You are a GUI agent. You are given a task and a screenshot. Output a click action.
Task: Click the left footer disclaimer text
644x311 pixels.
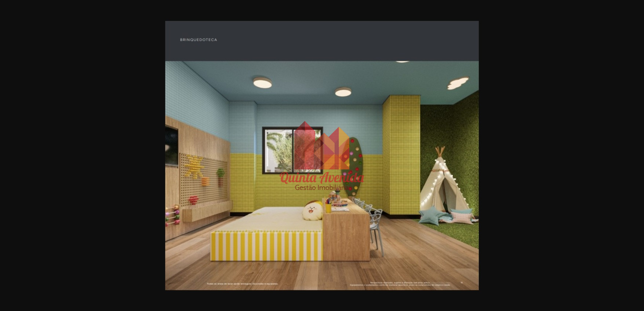tap(242, 284)
